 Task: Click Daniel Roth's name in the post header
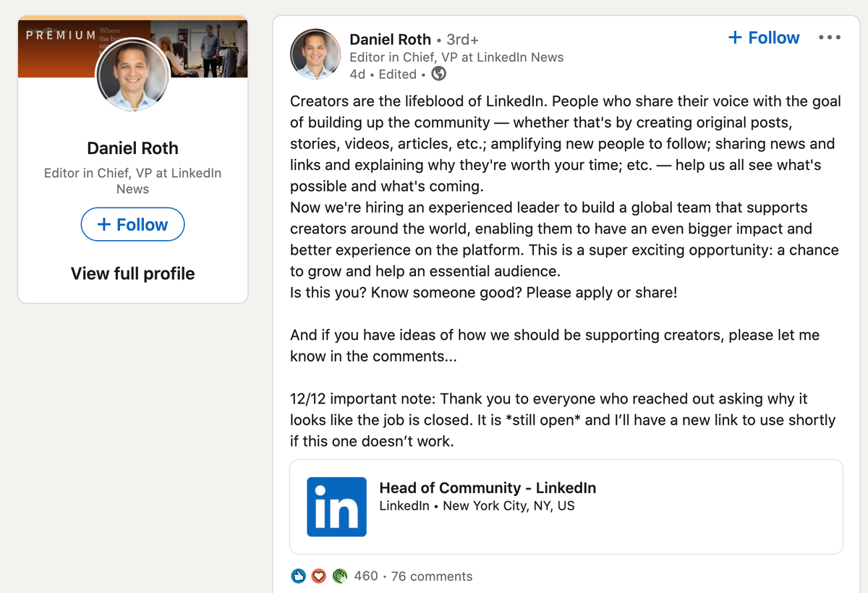coord(390,39)
